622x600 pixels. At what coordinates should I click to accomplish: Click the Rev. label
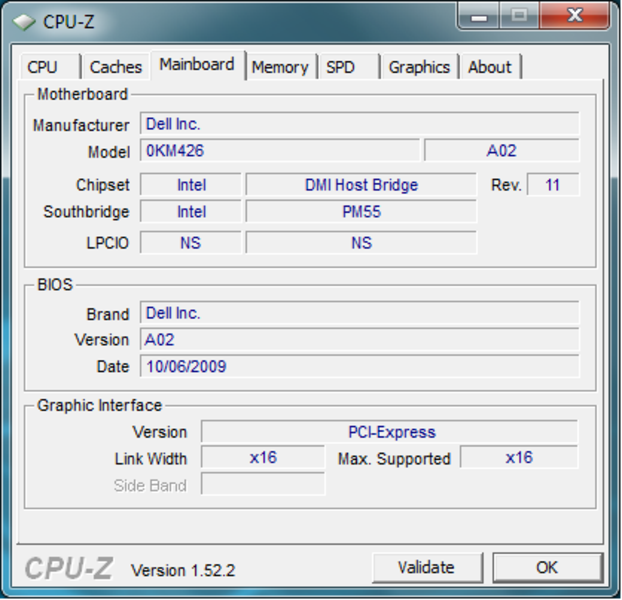506,185
